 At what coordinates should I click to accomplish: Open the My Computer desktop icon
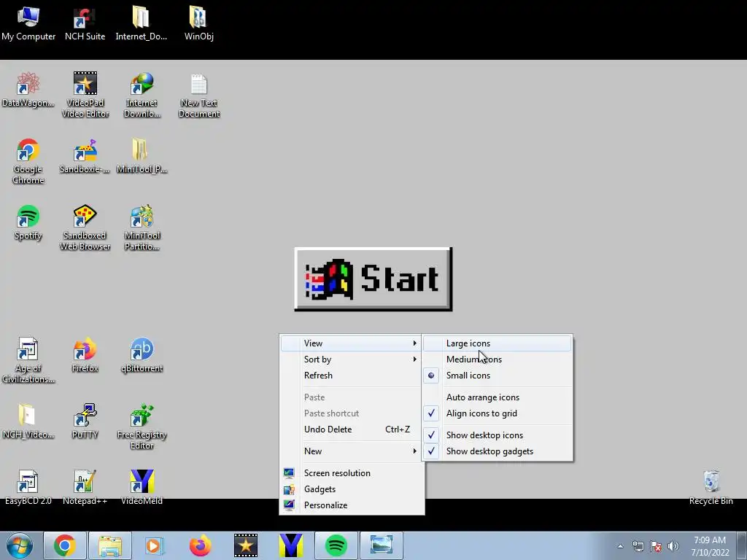pos(28,23)
